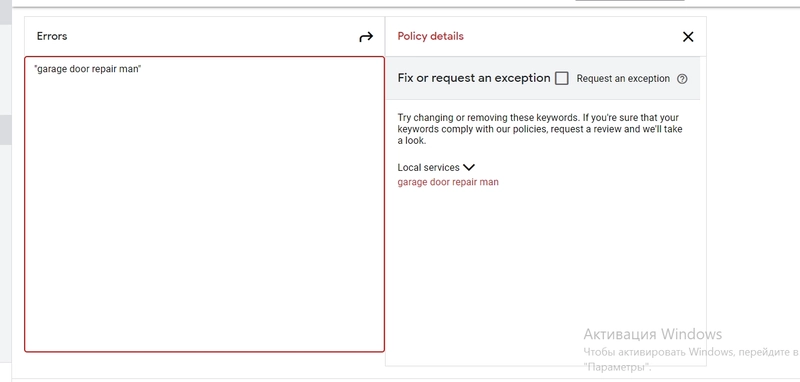Click the Errors heading label

coord(52,36)
